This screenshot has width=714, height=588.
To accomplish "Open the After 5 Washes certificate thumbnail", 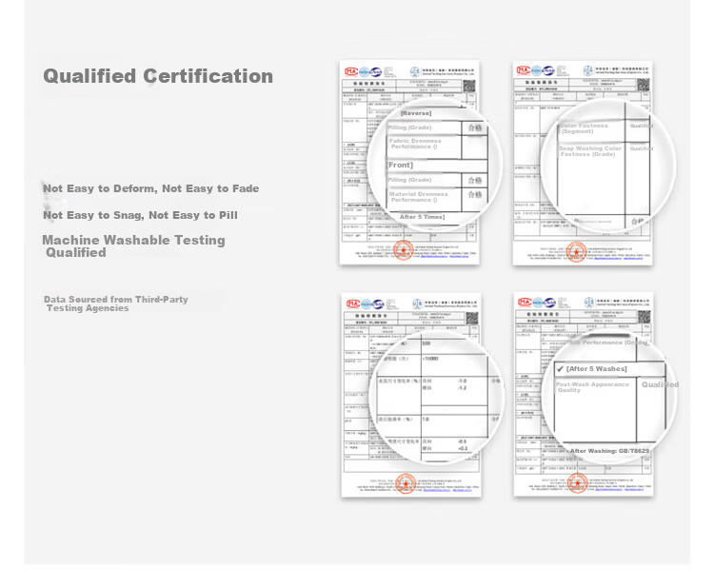I will click(x=584, y=394).
